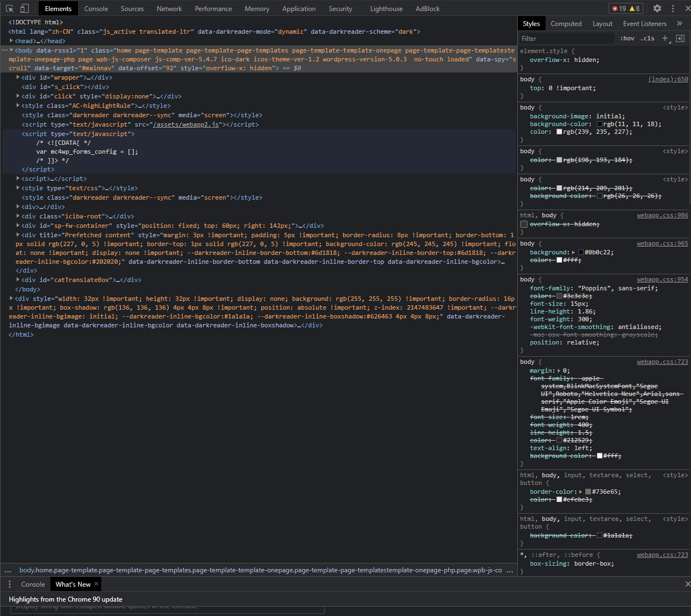691x616 pixels.
Task: Go to the Performance panel tab
Action: [214, 9]
